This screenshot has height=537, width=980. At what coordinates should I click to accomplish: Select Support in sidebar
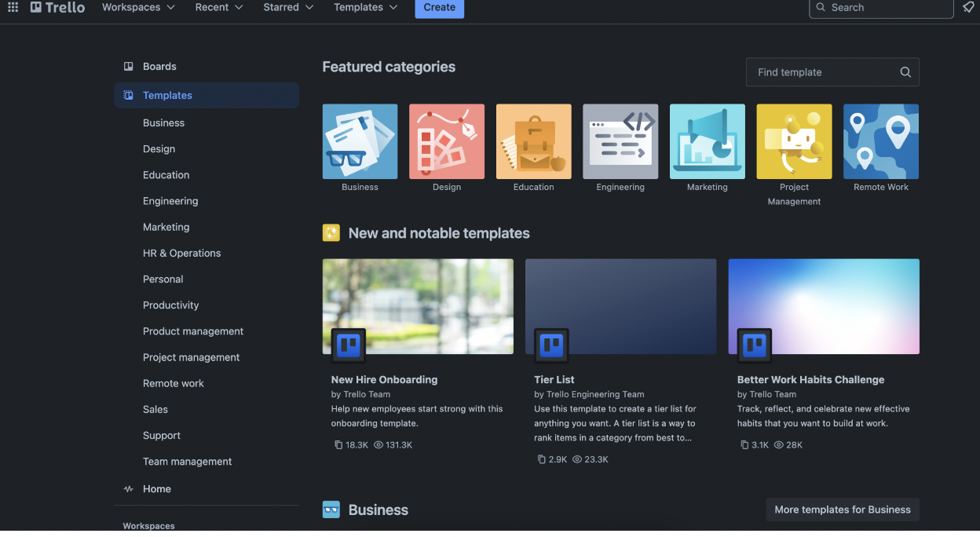(x=162, y=436)
